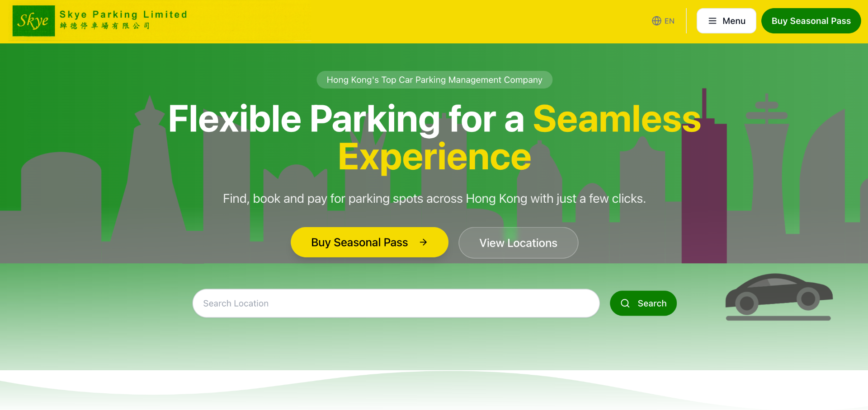Click the car illustration
The image size is (868, 410).
778,297
